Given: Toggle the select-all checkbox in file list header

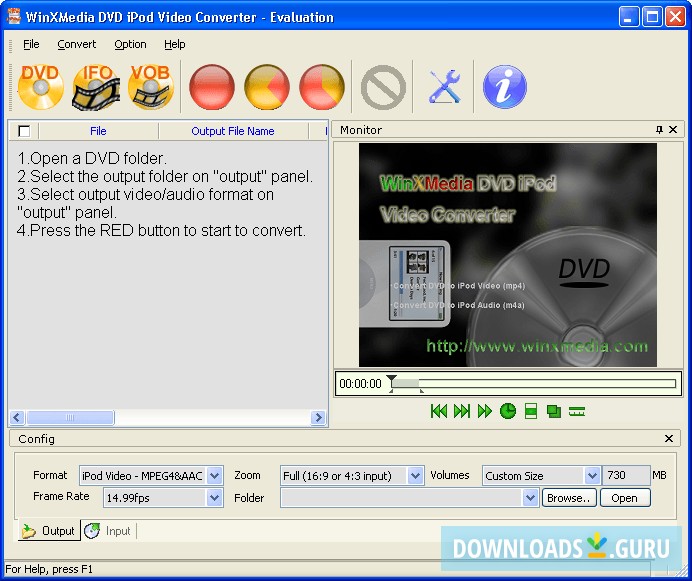Looking at the screenshot, I should [24, 131].
